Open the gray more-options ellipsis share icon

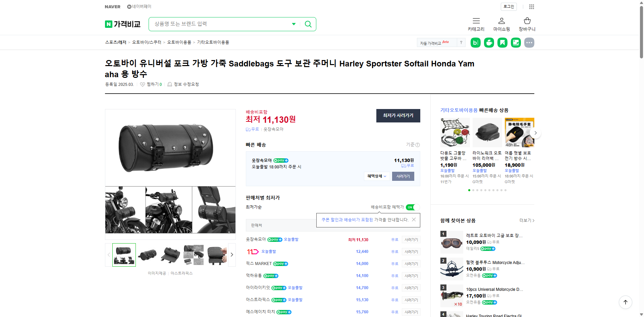point(529,42)
